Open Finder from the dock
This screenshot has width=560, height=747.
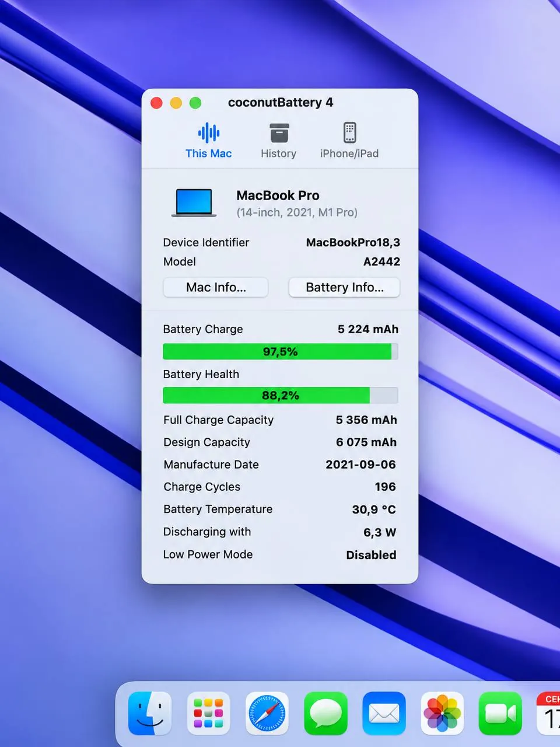(x=150, y=713)
